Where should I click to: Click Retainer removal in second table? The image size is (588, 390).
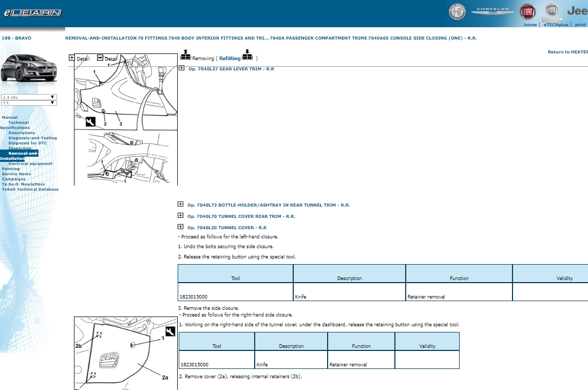tap(348, 365)
